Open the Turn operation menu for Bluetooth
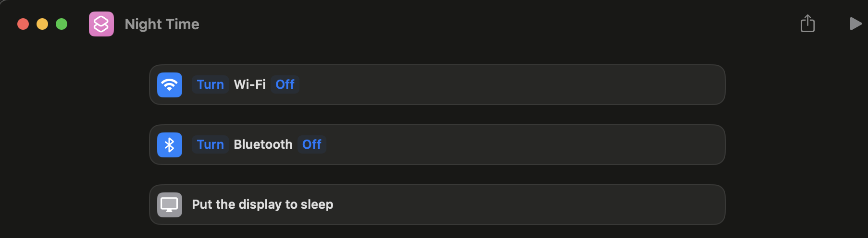This screenshot has width=868, height=238. 210,144
